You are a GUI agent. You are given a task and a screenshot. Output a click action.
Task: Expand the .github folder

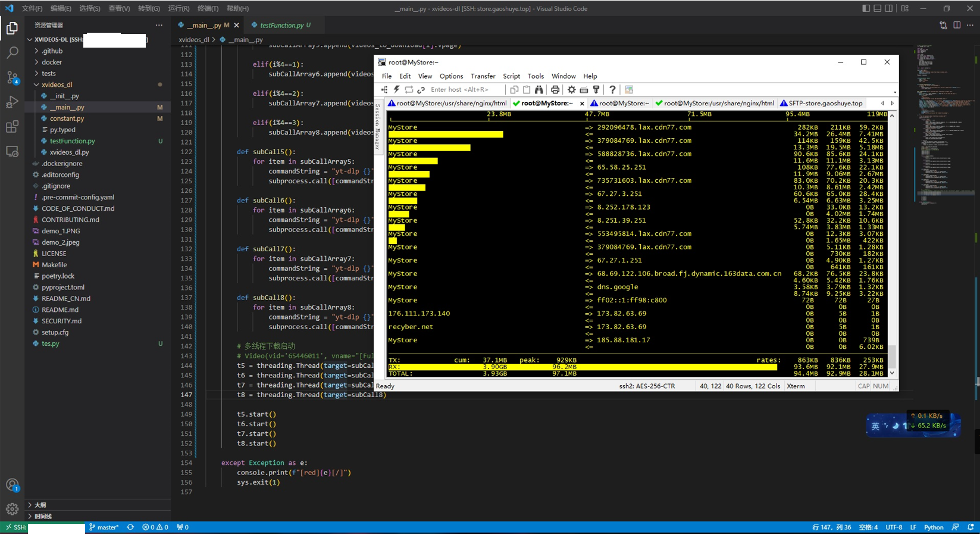[x=37, y=51]
